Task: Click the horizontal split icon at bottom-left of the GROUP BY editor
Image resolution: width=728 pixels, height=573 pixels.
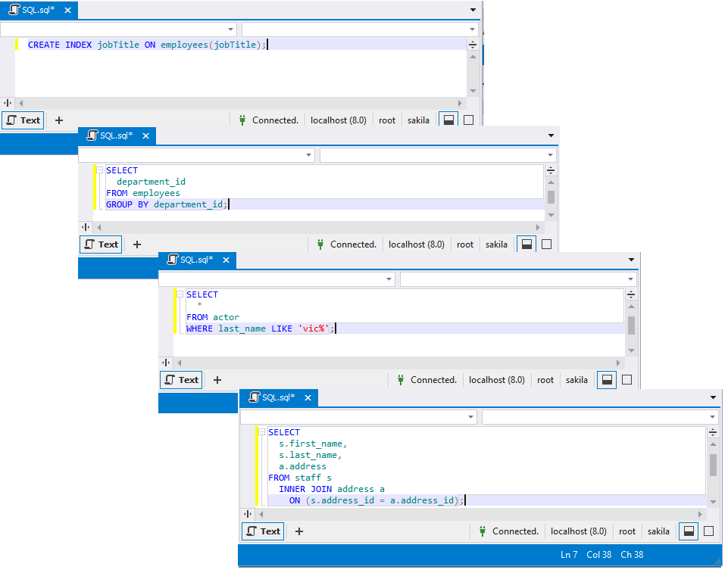Action: click(86, 227)
